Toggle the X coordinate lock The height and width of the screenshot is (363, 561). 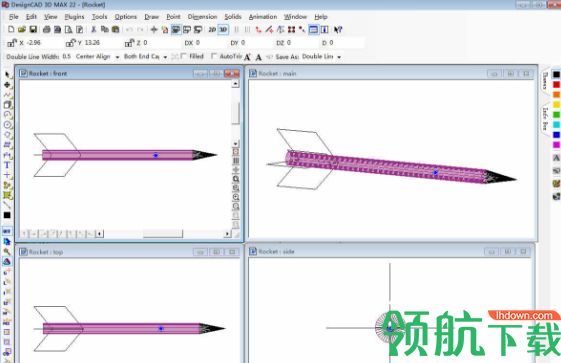click(12, 43)
